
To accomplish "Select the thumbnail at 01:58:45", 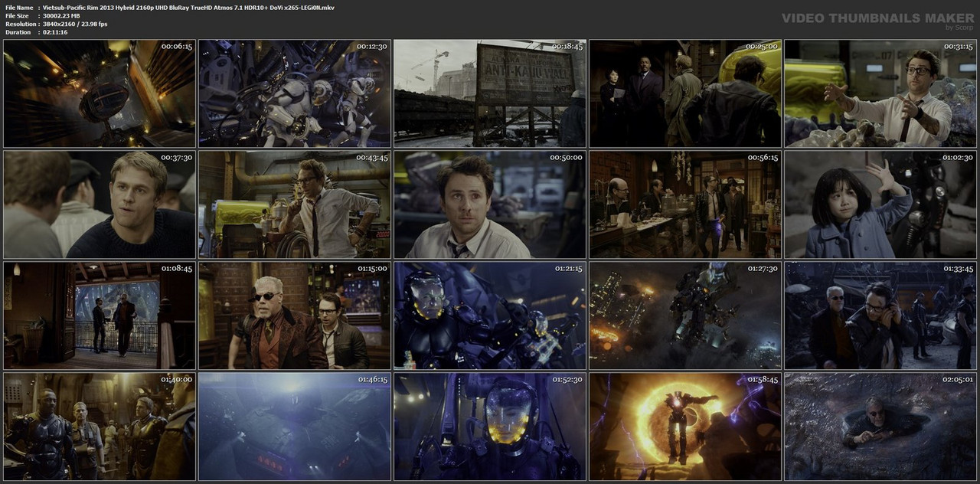I will [x=685, y=427].
